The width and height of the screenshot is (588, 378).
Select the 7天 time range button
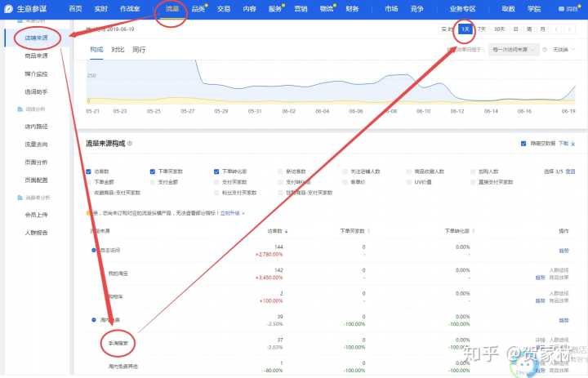[x=482, y=29]
